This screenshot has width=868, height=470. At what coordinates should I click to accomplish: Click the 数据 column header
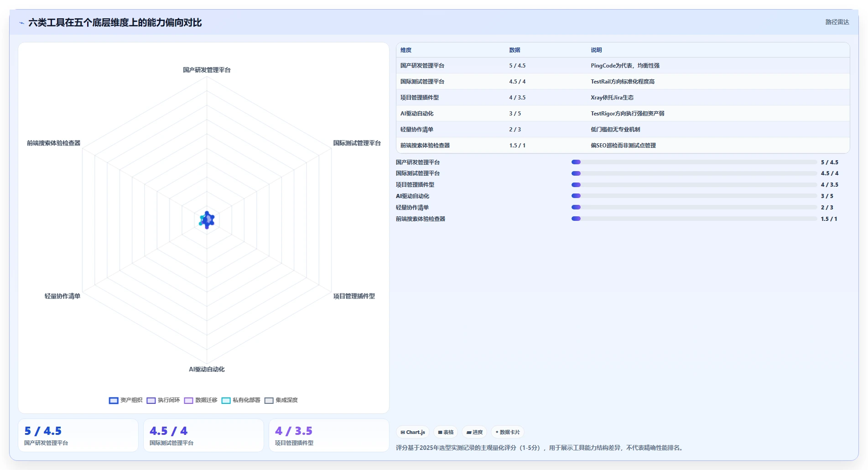point(515,50)
